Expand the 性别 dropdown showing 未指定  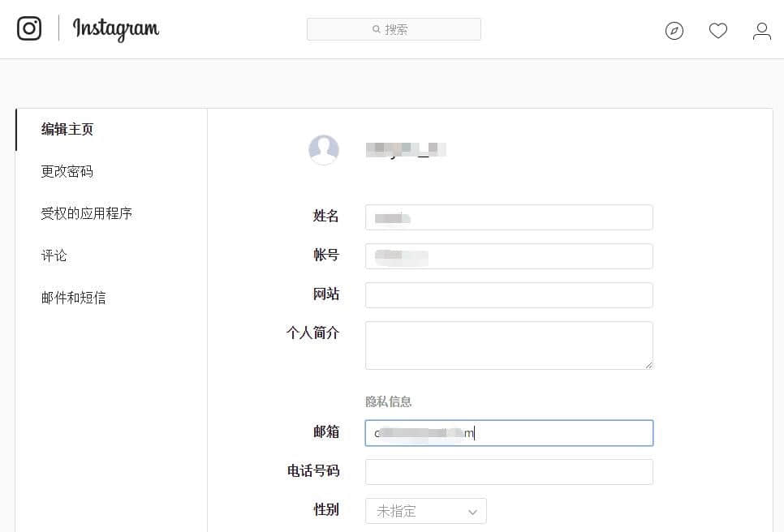[426, 511]
